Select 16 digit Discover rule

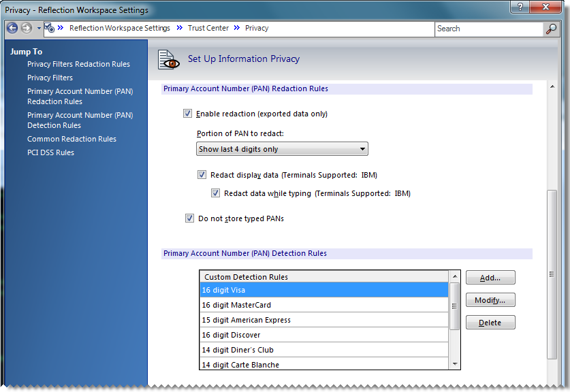coord(324,335)
